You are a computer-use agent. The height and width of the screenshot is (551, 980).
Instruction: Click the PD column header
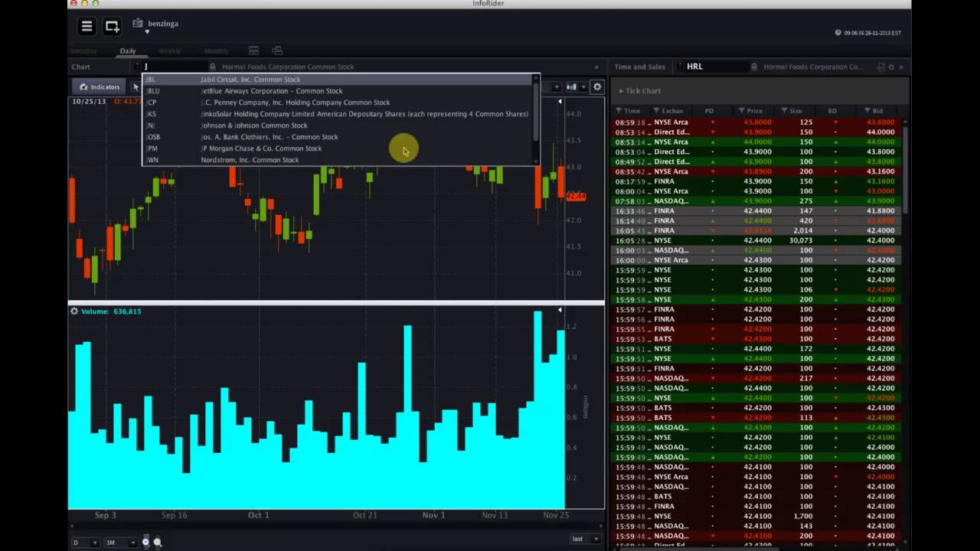click(709, 111)
